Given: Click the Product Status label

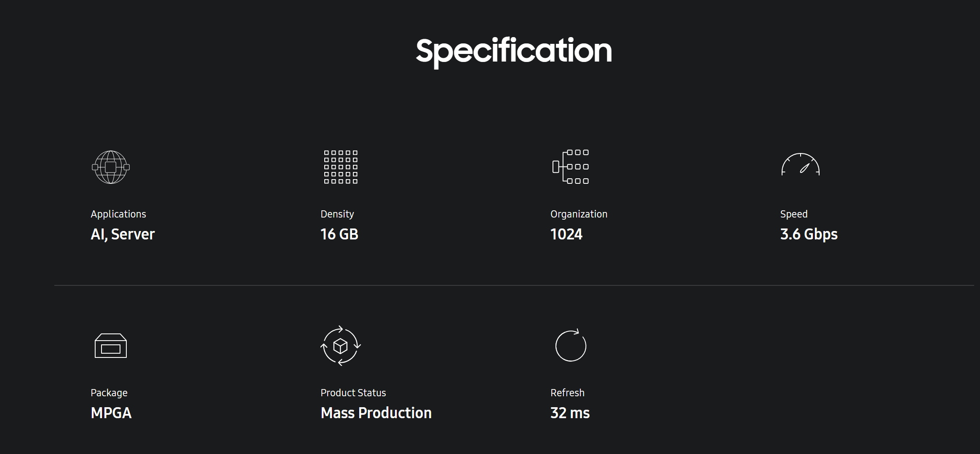Looking at the screenshot, I should click(x=353, y=393).
